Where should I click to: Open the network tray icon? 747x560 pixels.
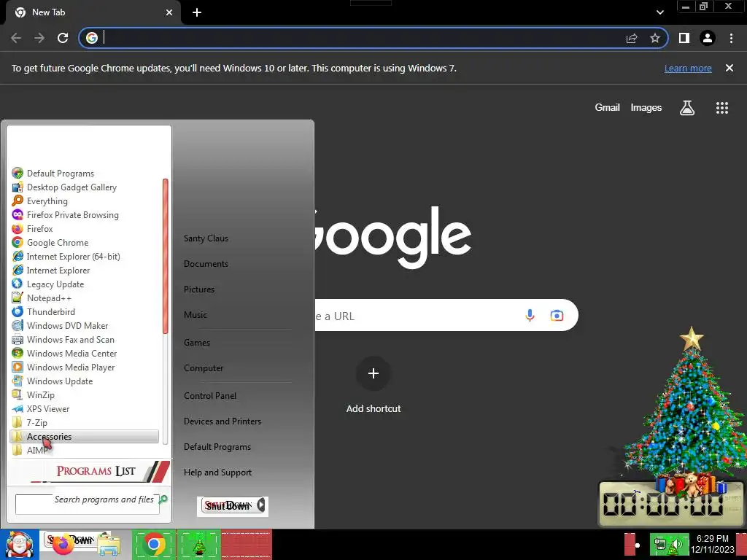pos(660,545)
